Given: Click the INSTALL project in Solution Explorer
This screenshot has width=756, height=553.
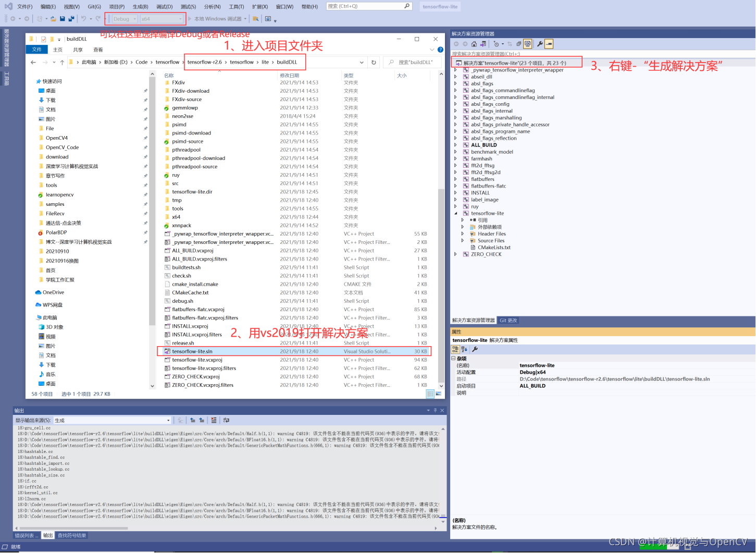Looking at the screenshot, I should [x=480, y=193].
